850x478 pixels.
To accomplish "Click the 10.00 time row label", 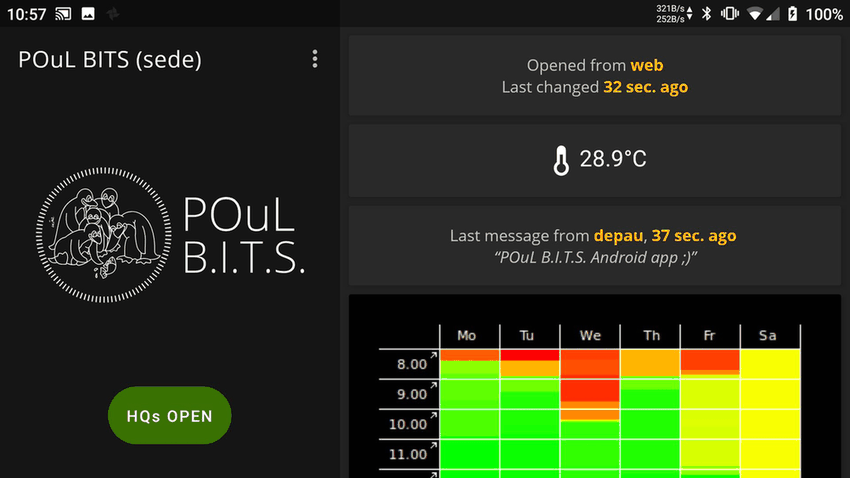I will (408, 424).
